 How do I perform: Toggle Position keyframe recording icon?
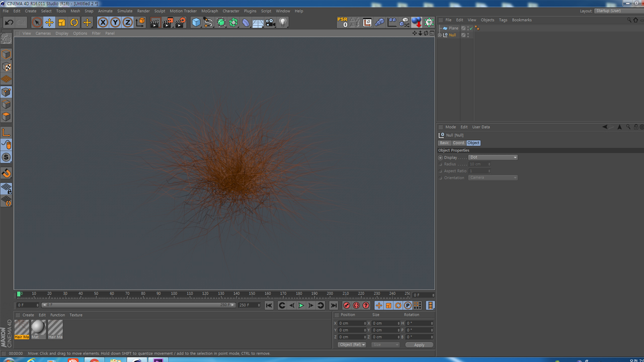379,305
